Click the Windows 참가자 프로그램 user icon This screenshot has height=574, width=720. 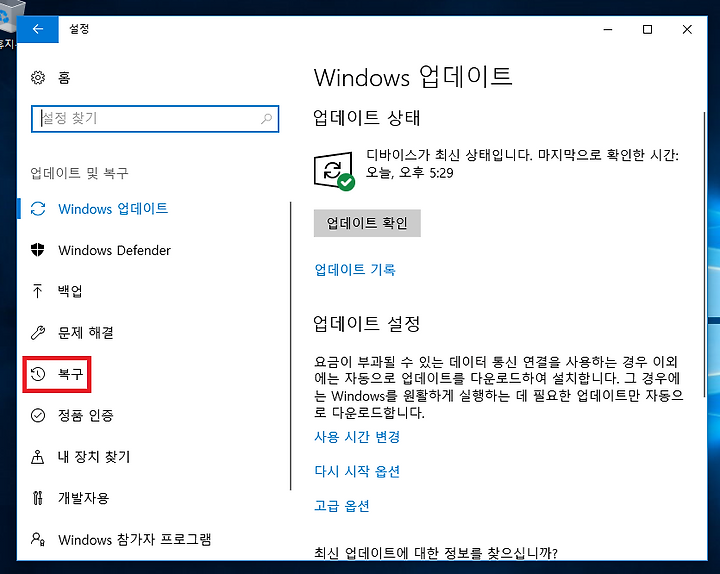[x=38, y=539]
